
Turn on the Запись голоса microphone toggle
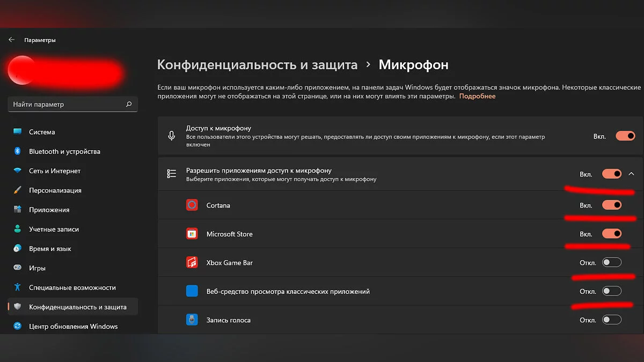[x=612, y=320]
